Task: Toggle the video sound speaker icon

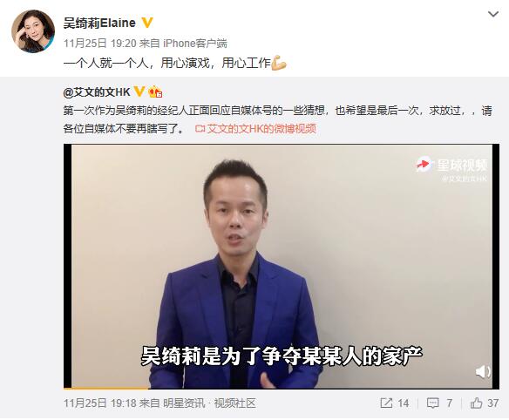Action: click(x=483, y=371)
